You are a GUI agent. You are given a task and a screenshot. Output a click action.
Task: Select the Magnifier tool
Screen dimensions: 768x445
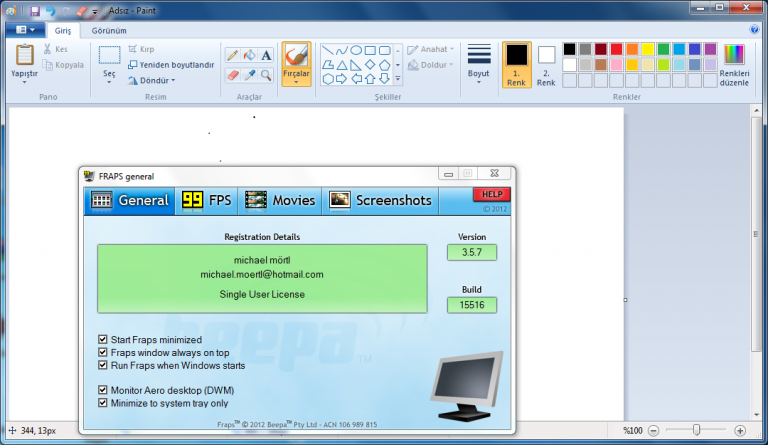(x=266, y=75)
